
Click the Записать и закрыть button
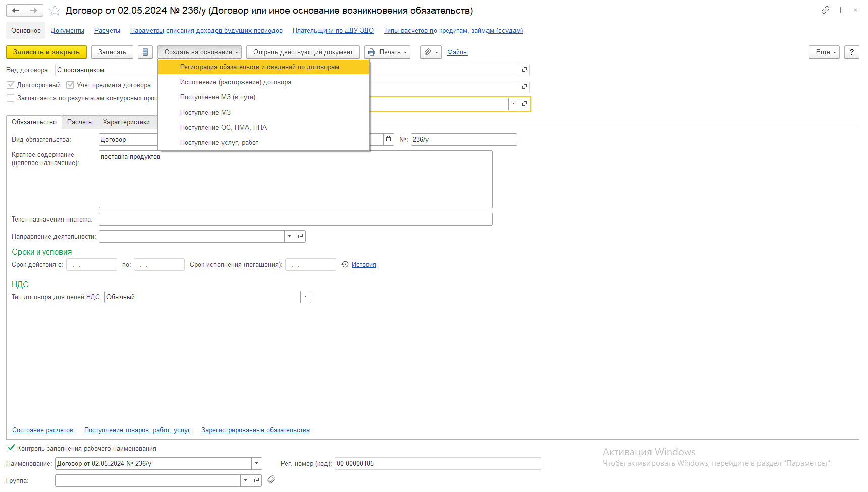[x=46, y=52]
